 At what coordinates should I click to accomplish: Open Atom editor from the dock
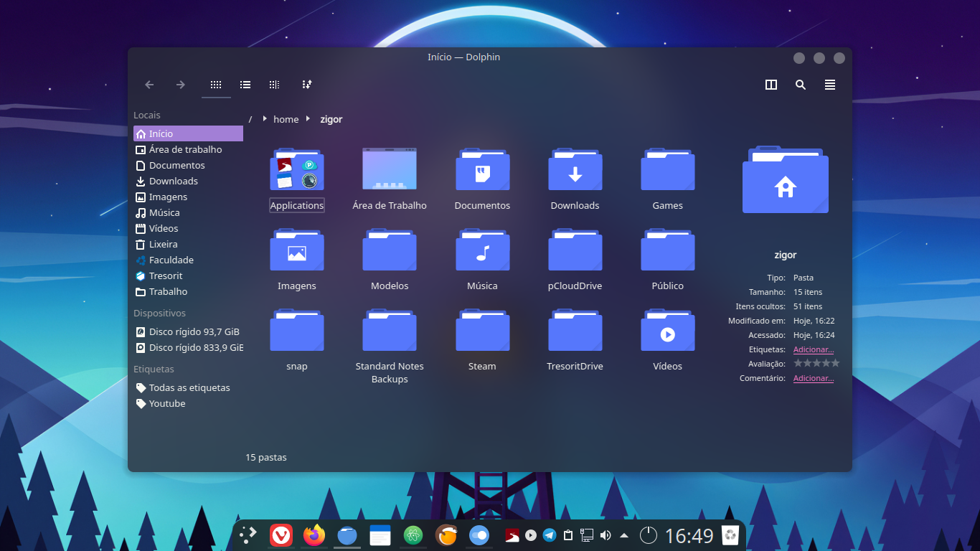click(x=413, y=535)
